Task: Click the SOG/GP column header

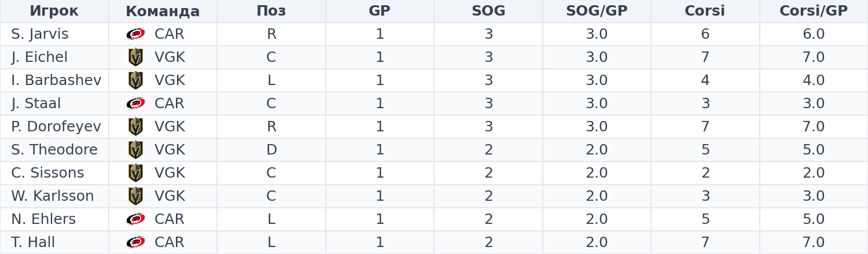Action: 597,11
